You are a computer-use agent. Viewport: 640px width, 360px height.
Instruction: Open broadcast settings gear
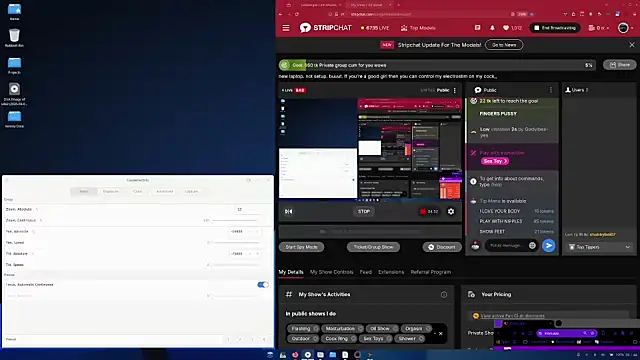click(451, 211)
